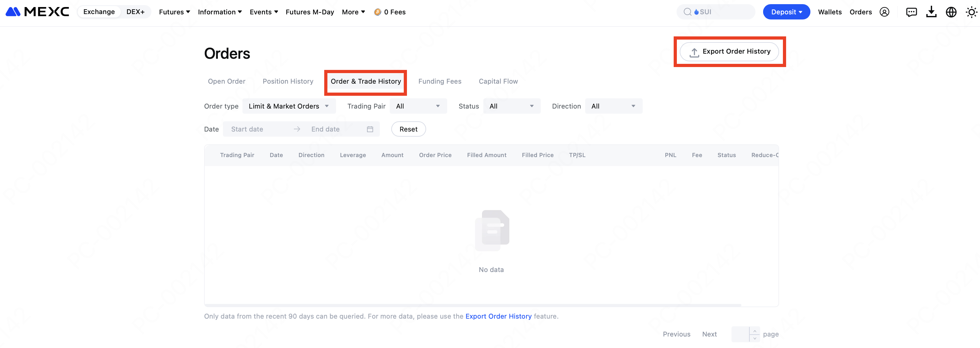Toggle light/dark theme sun icon
The width and height of the screenshot is (980, 348).
pyautogui.click(x=971, y=12)
